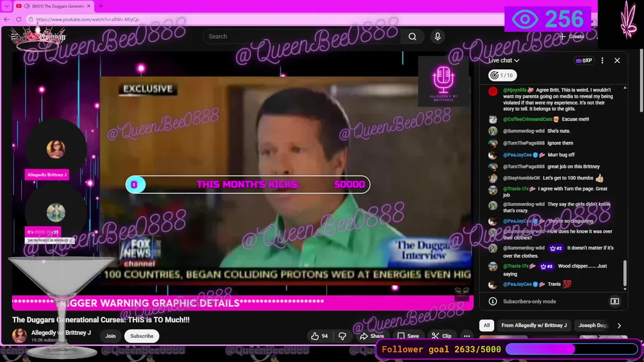Expand the Live chat dropdown
The width and height of the screenshot is (644, 362).
point(504,60)
